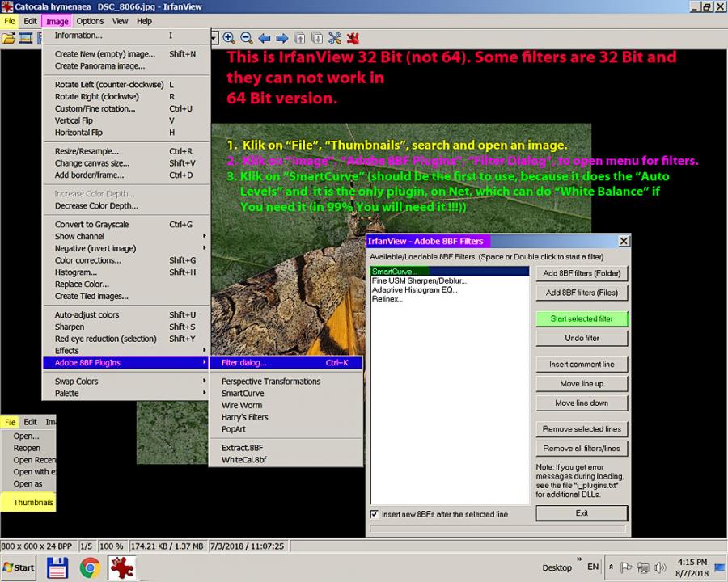Click Add 8BF filters (Files) button
The height and width of the screenshot is (582, 728).
pyautogui.click(x=582, y=293)
